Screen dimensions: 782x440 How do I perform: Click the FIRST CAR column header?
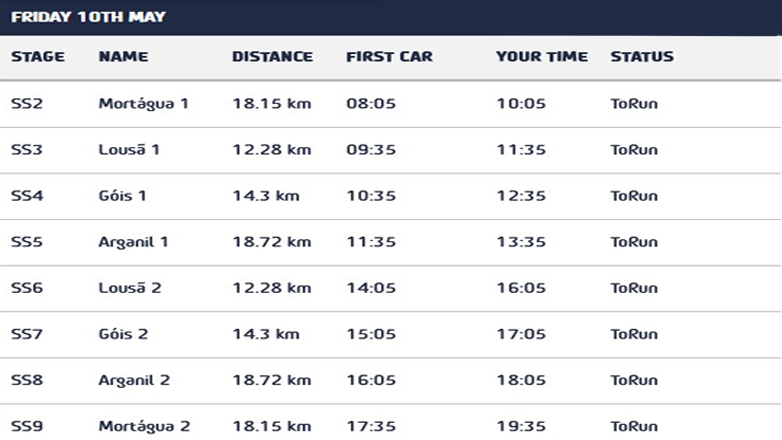tap(389, 57)
